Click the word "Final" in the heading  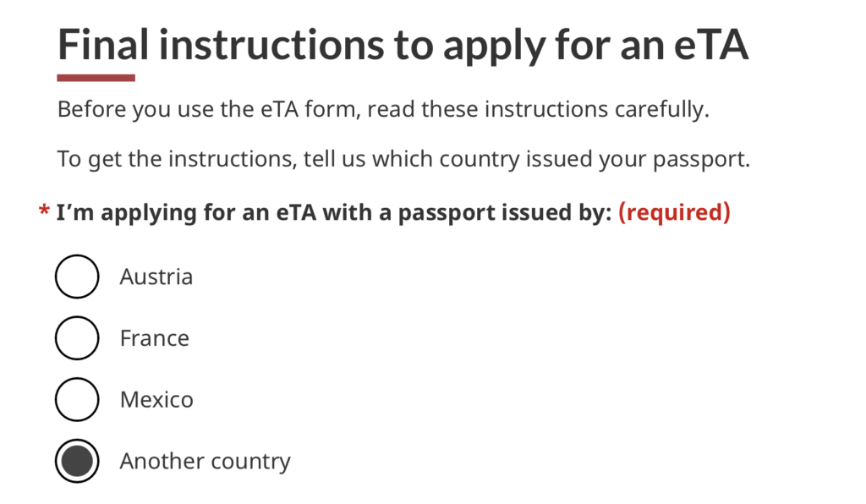click(x=102, y=46)
